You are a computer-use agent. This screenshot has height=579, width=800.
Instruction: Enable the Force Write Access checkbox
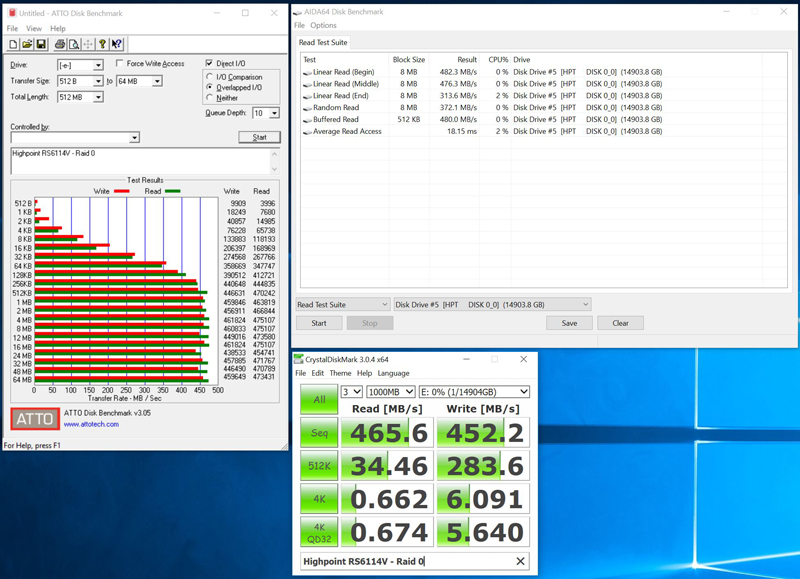pyautogui.click(x=120, y=64)
